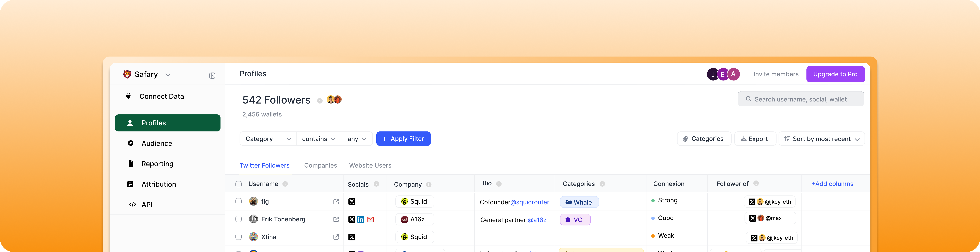Click the X social icon for Xtina
The height and width of the screenshot is (252, 980).
[352, 237]
